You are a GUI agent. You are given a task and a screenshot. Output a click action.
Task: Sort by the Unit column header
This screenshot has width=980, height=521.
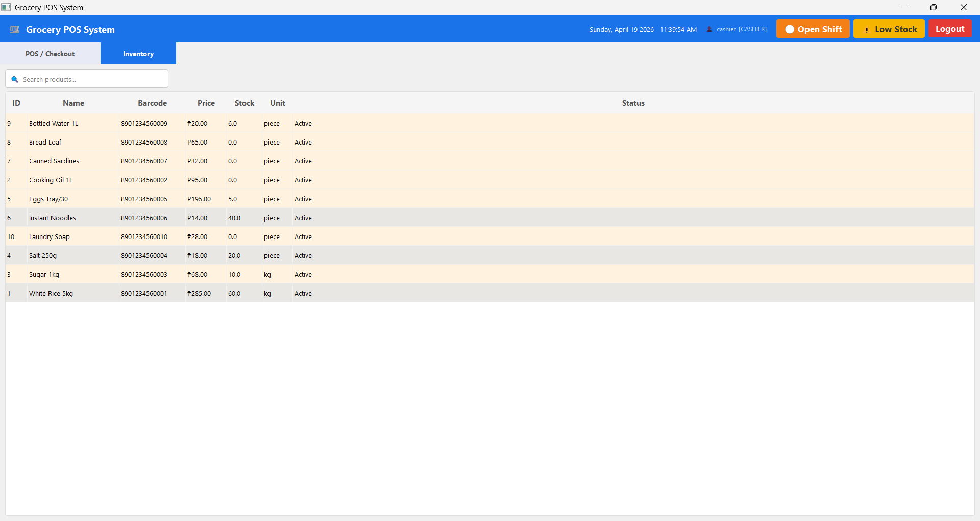click(278, 103)
